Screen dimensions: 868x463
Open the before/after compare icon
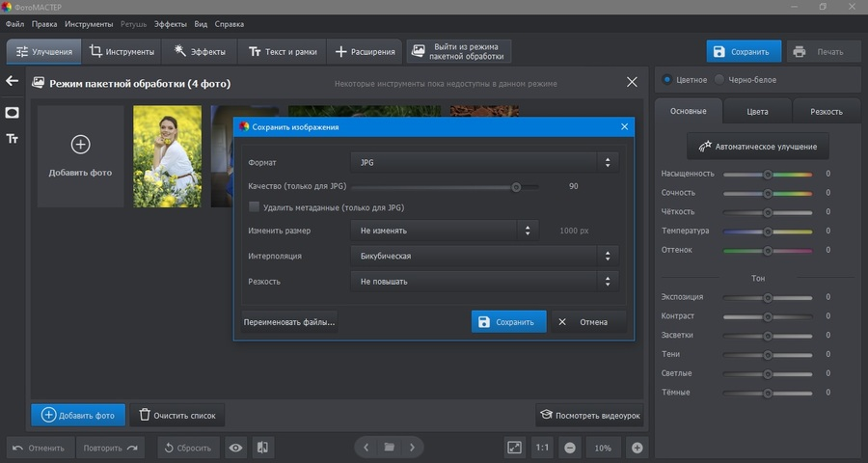[x=263, y=448]
